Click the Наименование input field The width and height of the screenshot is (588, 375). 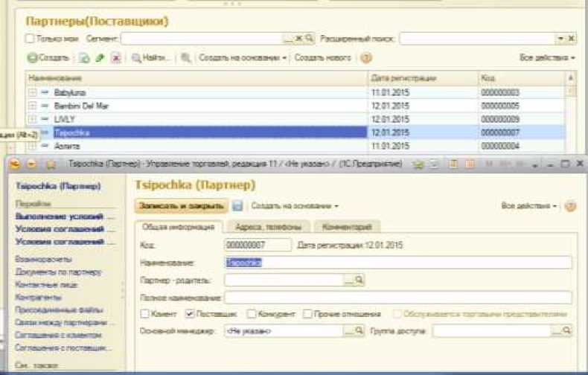coord(398,263)
